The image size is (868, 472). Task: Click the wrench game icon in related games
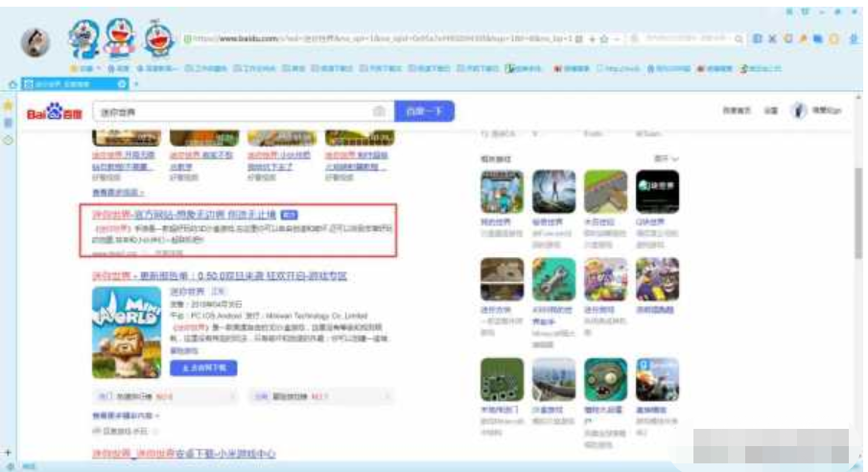click(553, 279)
